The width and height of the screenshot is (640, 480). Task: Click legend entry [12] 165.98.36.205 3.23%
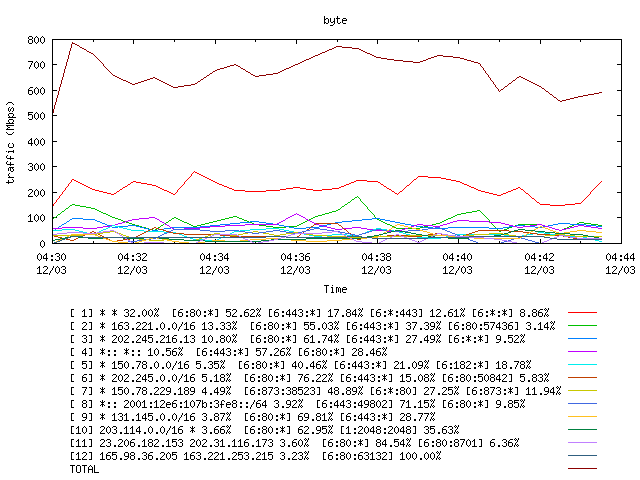coord(256,456)
